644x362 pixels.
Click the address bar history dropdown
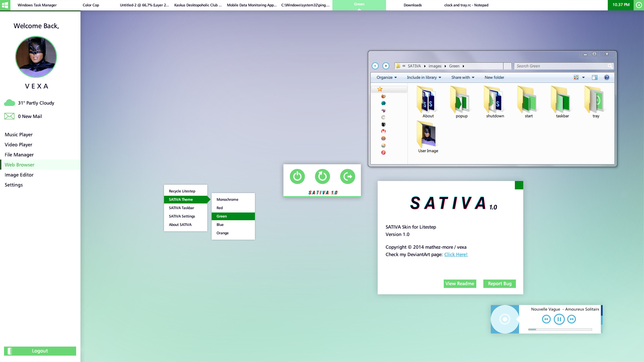[507, 66]
